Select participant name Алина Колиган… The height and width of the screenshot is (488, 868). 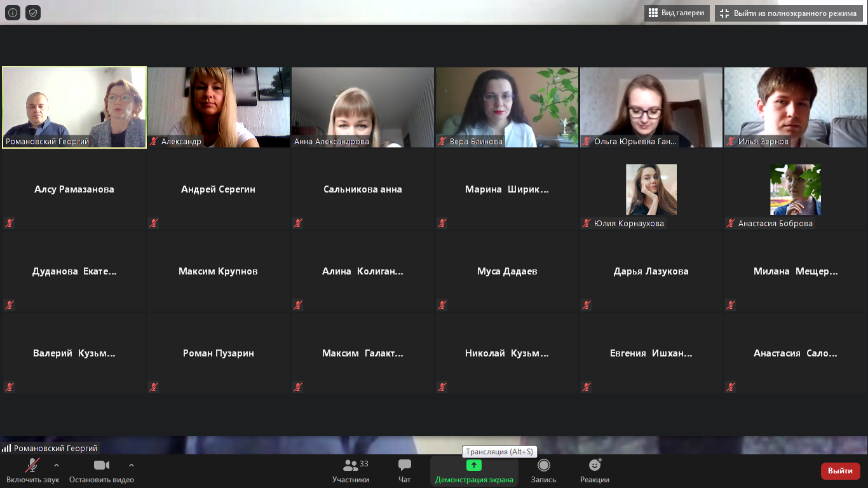click(x=363, y=271)
